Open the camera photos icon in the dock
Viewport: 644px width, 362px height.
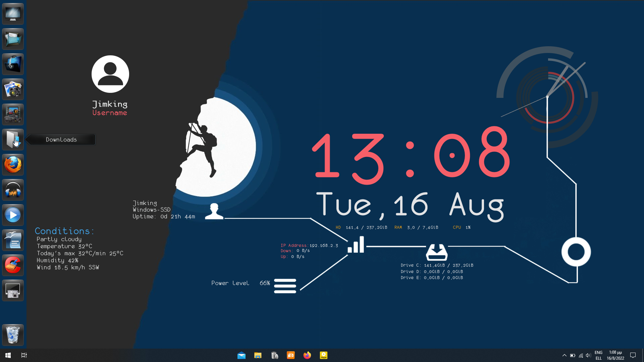(13, 89)
